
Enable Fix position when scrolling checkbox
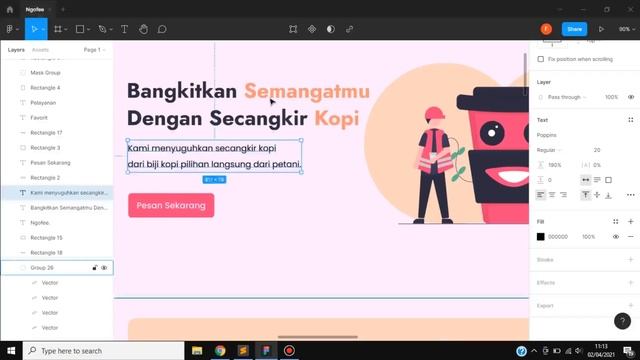[x=540, y=59]
